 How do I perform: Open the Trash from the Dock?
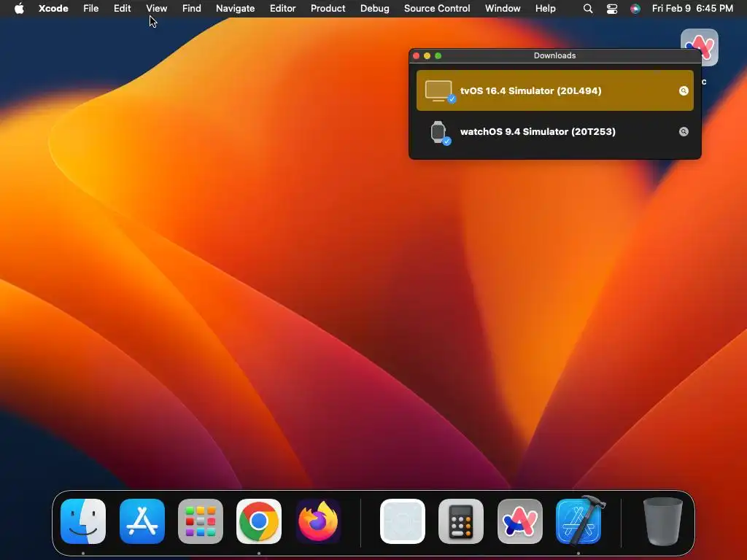(662, 521)
